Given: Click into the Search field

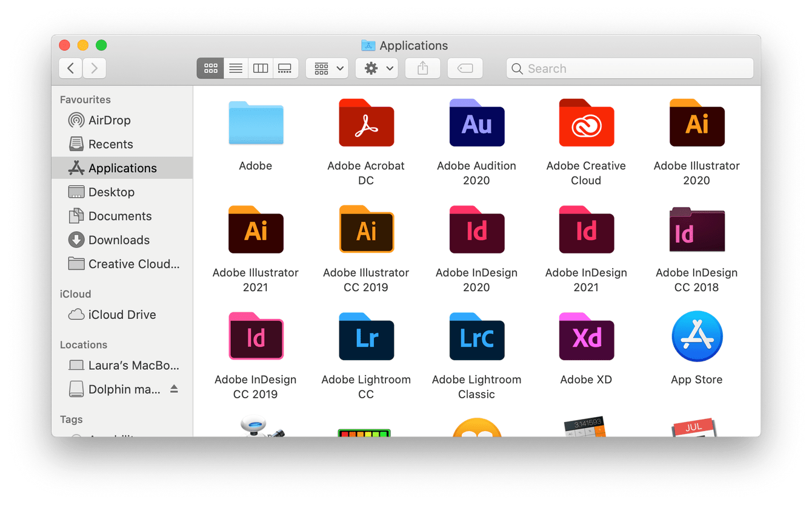Looking at the screenshot, I should click(630, 69).
